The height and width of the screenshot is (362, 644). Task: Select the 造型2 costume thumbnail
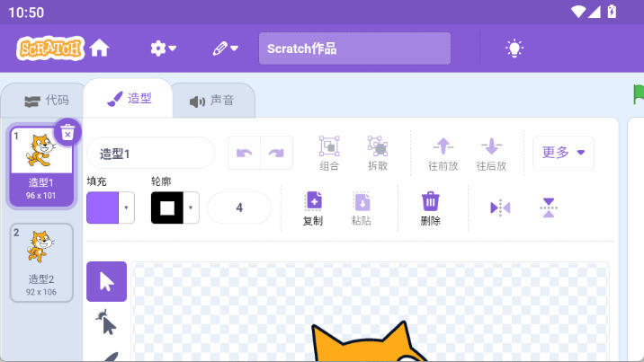(41, 262)
